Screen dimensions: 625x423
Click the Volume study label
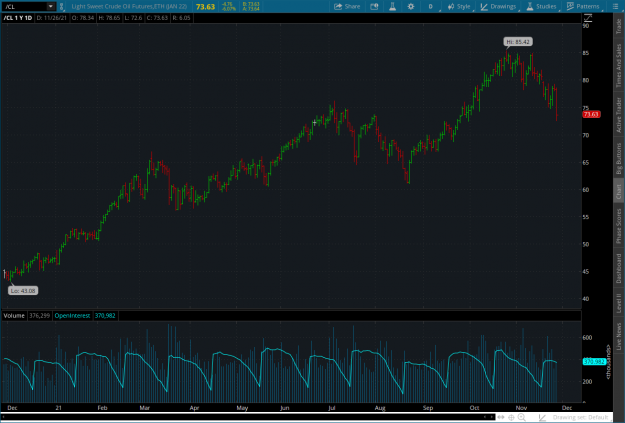pos(14,316)
